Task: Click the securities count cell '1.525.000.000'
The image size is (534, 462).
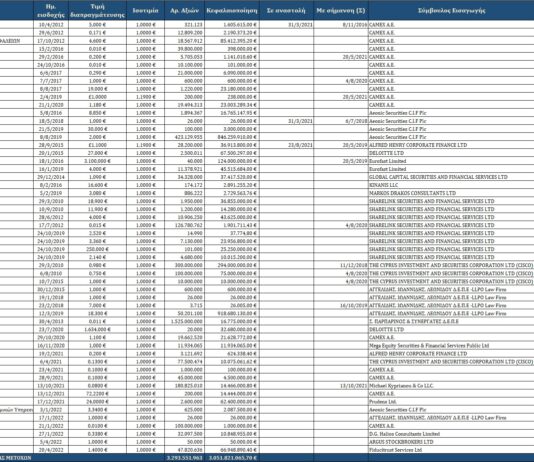Action: click(x=185, y=321)
